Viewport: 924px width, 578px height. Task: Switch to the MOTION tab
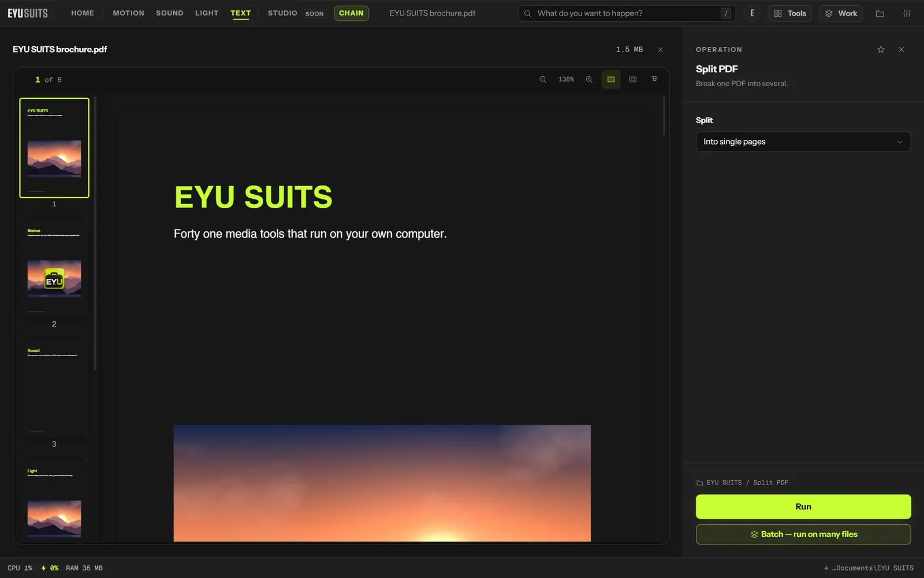coord(129,13)
